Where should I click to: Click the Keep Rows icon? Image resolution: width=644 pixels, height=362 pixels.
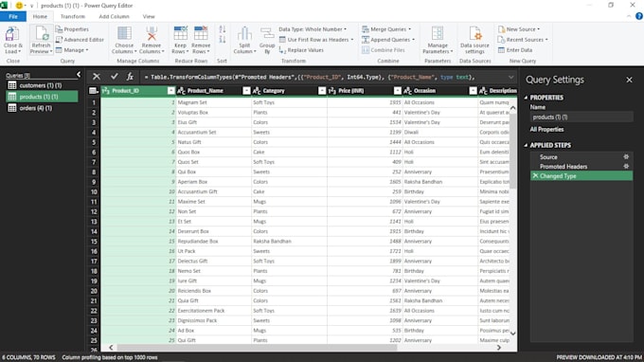coord(180,34)
